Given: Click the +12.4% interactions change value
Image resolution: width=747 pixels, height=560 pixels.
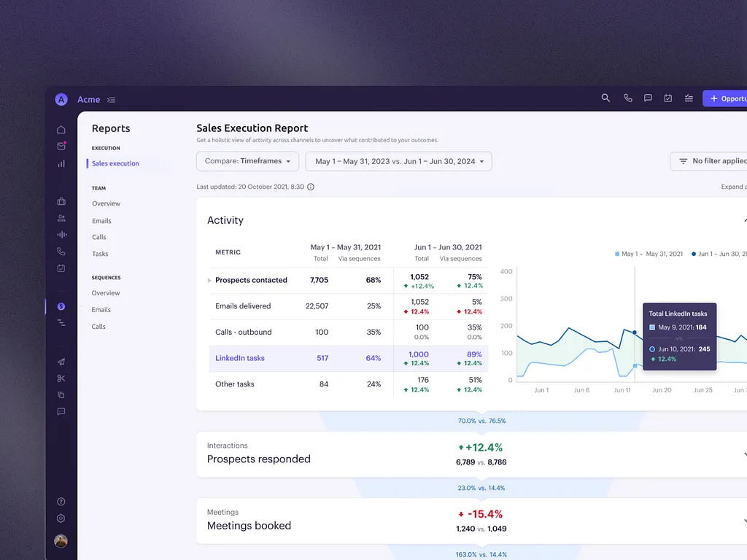Looking at the screenshot, I should click(480, 448).
